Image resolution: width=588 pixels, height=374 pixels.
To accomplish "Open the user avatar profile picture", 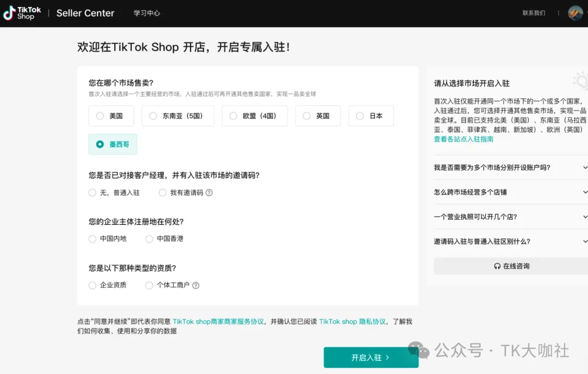I will 575,13.
